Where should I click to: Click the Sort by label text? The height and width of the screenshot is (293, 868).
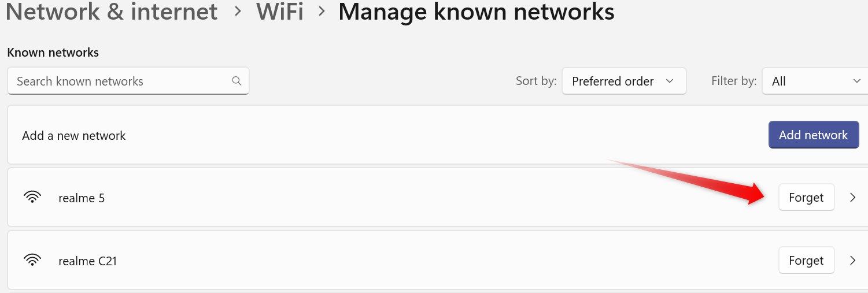click(535, 81)
